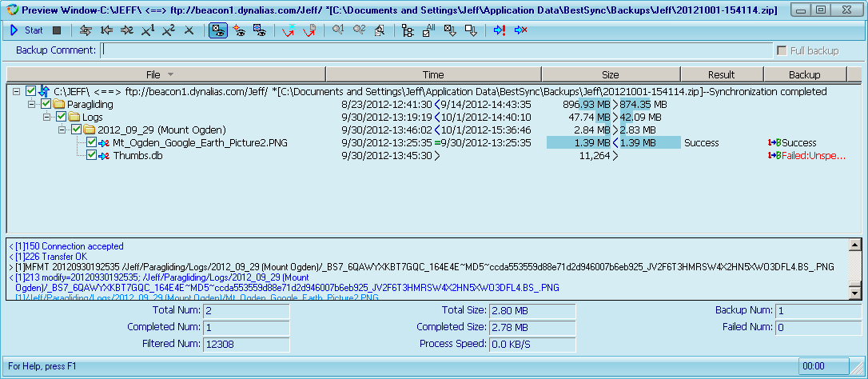Viewport: 868px width, 379px height.
Task: Collapse the Paragliding tree node
Action: click(x=31, y=104)
